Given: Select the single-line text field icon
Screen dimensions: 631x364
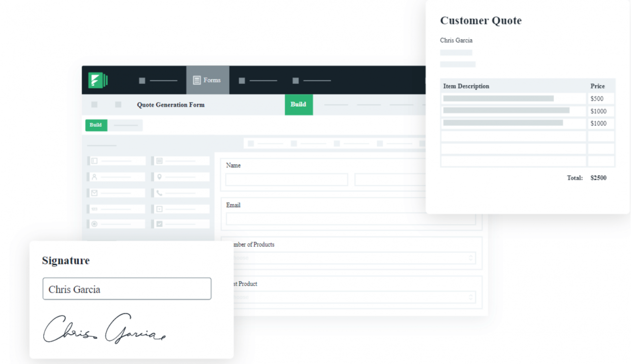Looking at the screenshot, I should pos(94,161).
